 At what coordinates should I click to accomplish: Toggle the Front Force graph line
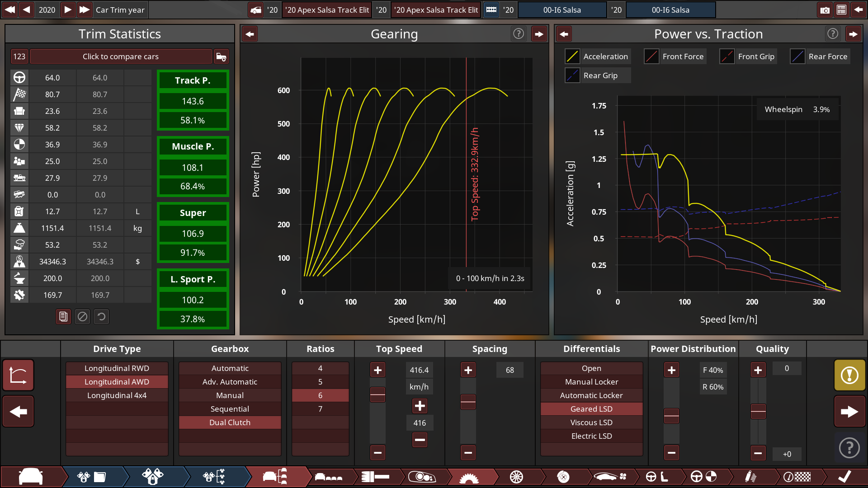click(x=651, y=56)
